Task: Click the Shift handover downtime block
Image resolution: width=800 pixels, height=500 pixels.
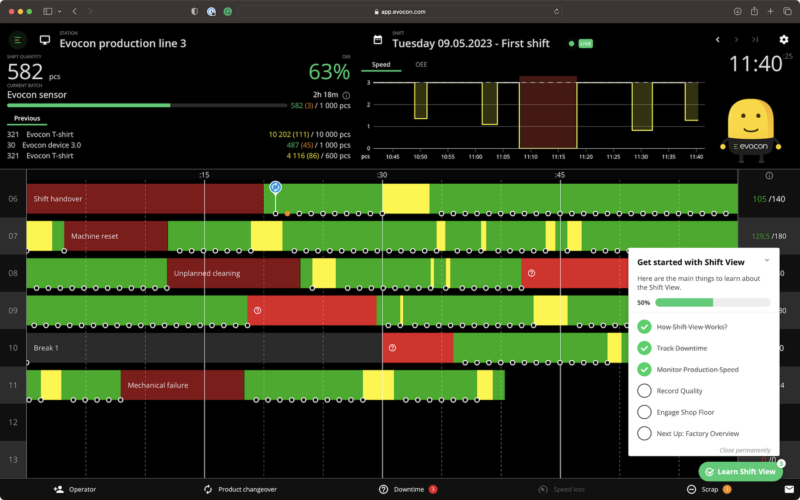Action: (x=145, y=198)
